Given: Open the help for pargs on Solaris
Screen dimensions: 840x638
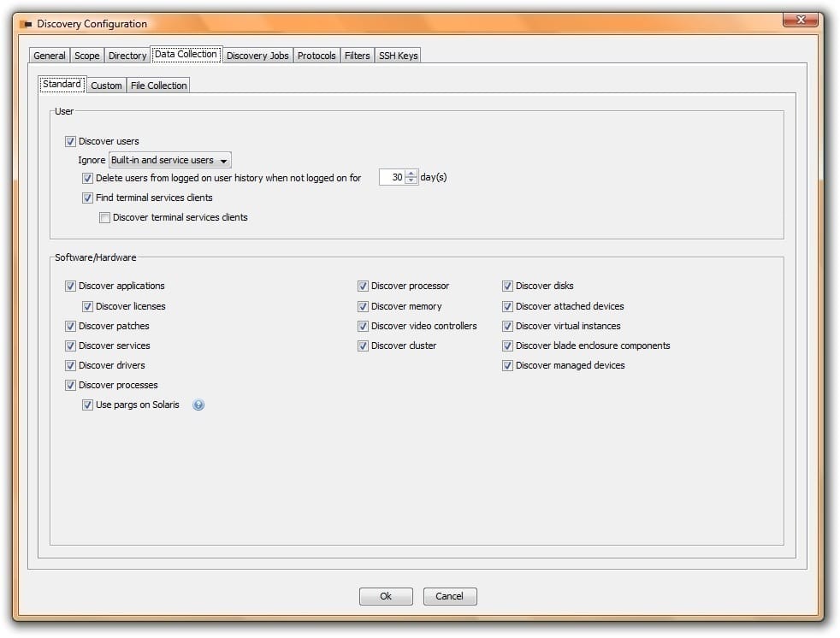Looking at the screenshot, I should tap(198, 405).
